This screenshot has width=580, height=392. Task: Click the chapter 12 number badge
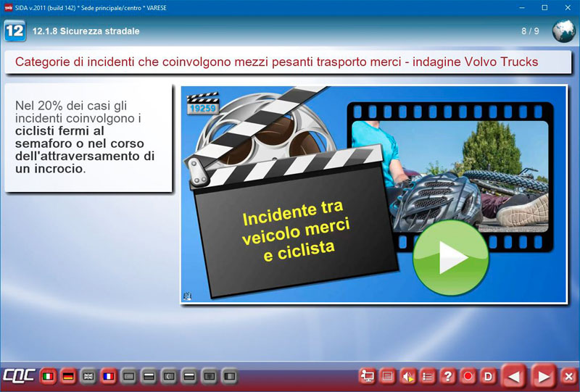[14, 31]
